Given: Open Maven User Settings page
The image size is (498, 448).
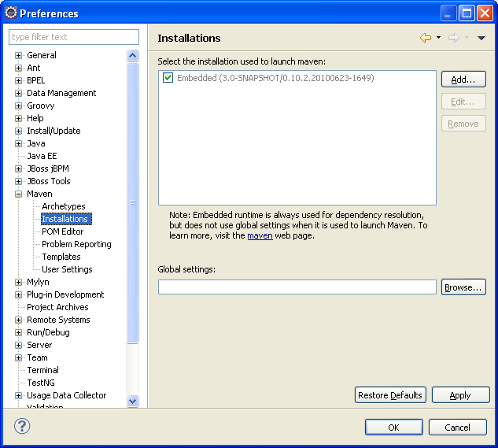Looking at the screenshot, I should 67,269.
